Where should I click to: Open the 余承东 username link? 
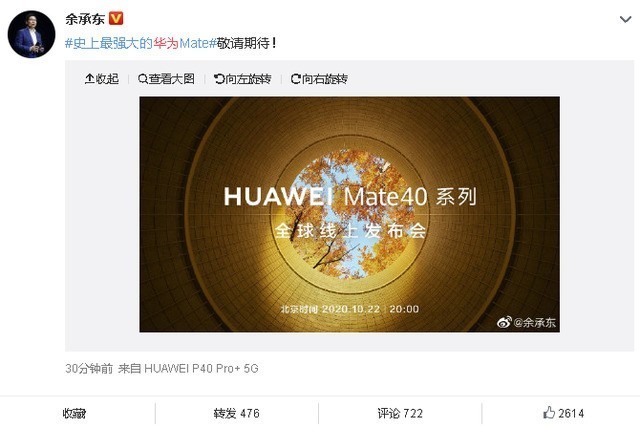click(85, 19)
